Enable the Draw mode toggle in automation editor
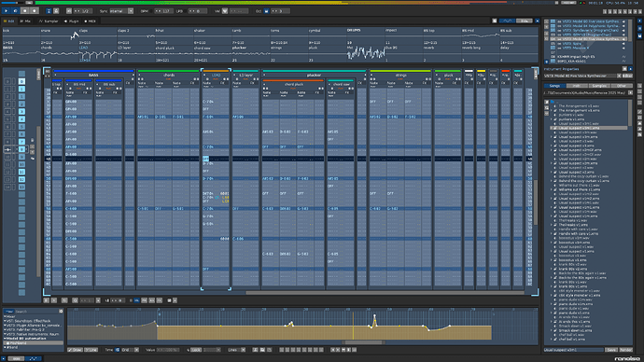Image resolution: width=644 pixels, height=362 pixels. coord(75,350)
